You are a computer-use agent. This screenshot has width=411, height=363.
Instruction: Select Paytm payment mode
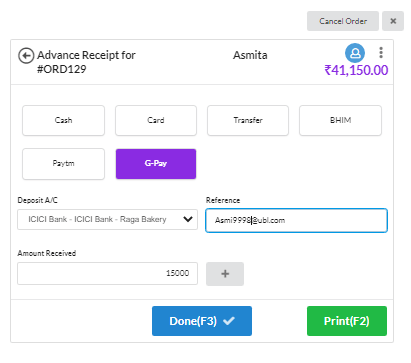click(x=63, y=164)
